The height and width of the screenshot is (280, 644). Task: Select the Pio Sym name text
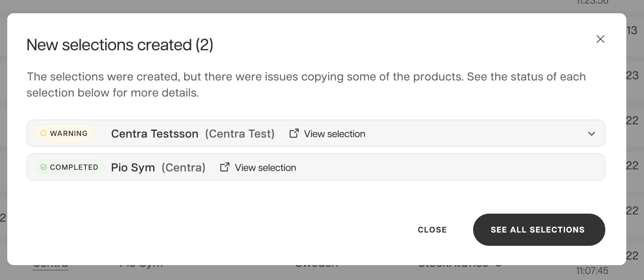pyautogui.click(x=133, y=167)
